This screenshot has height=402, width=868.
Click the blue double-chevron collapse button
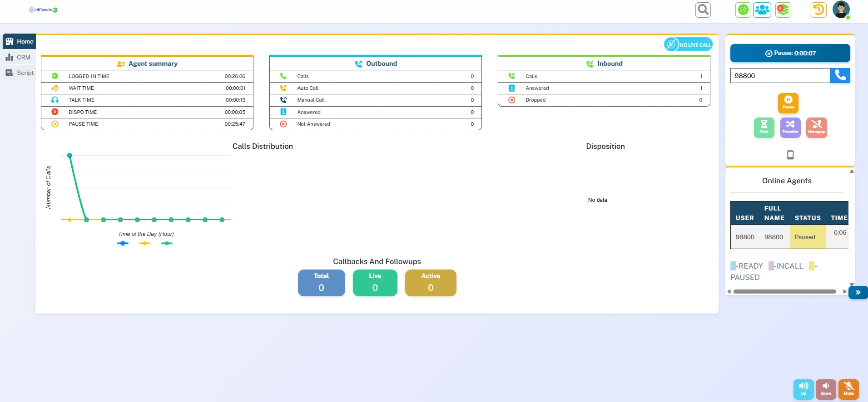[858, 292]
